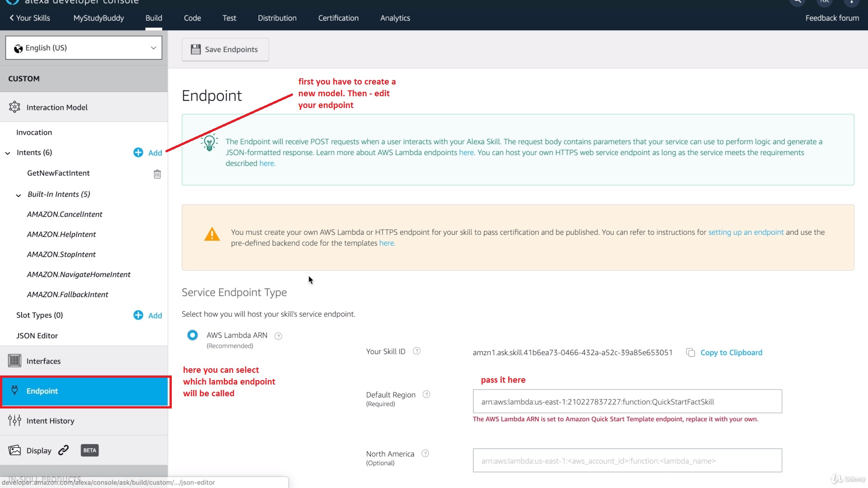This screenshot has height=488, width=868.
Task: Follow the setting up an endpoint link
Action: pyautogui.click(x=745, y=232)
